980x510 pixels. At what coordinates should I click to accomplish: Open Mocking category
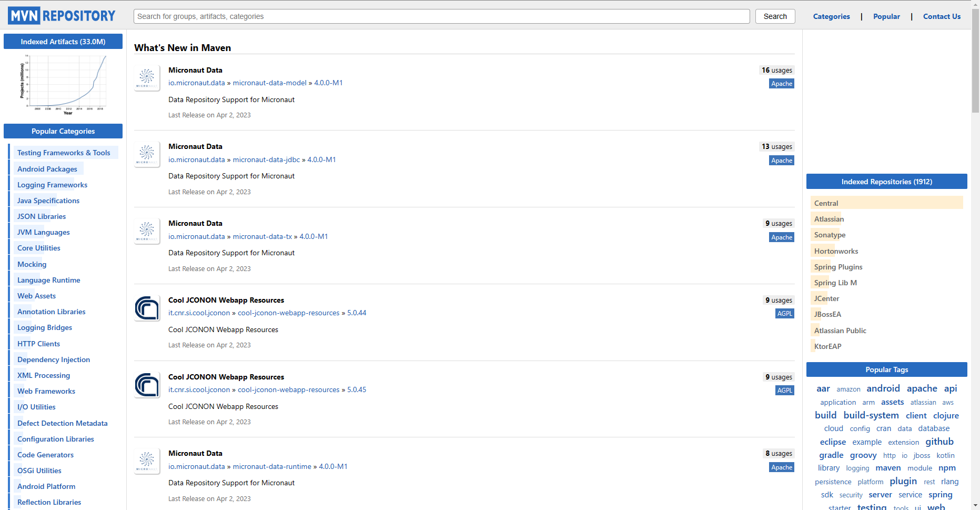[x=32, y=264]
